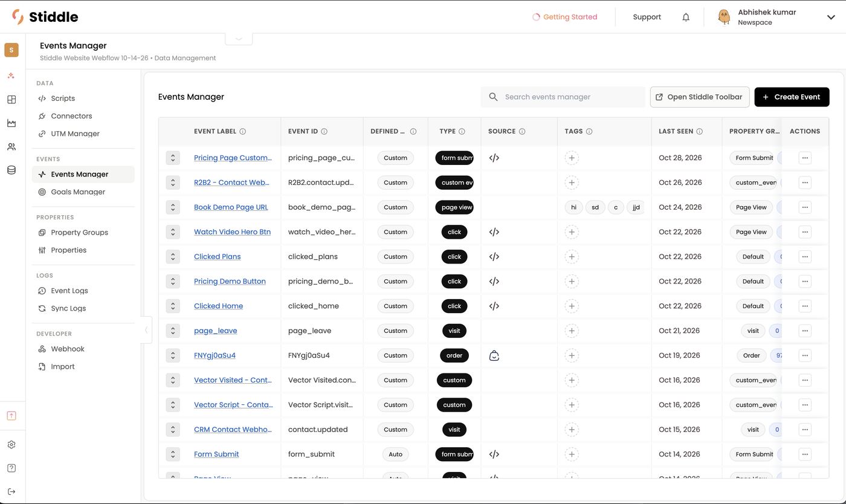Click the upgrade upload icon in left rail
Image resolution: width=846 pixels, height=504 pixels.
pos(11,416)
